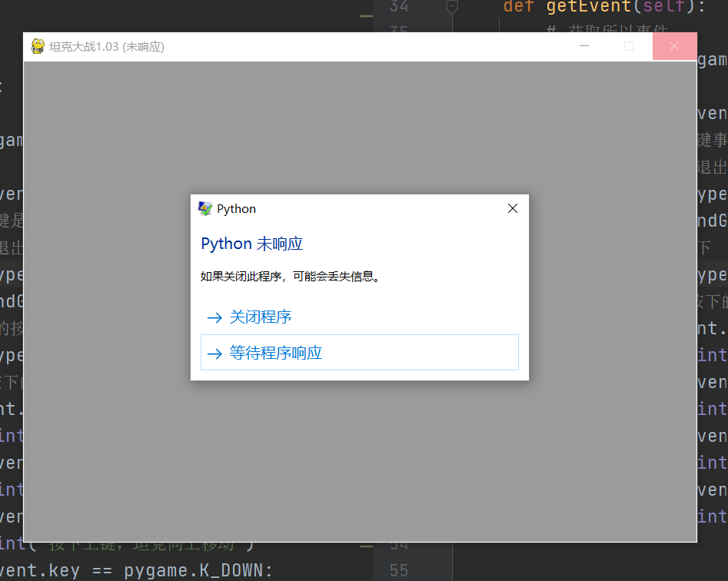Click the 如果关闭此程序 warning message
The image size is (728, 581).
coord(291,277)
